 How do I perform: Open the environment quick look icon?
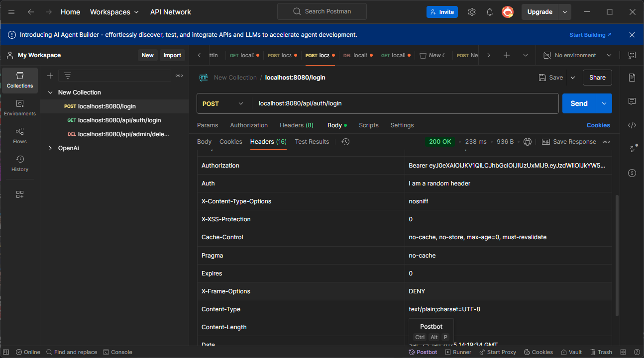632,55
